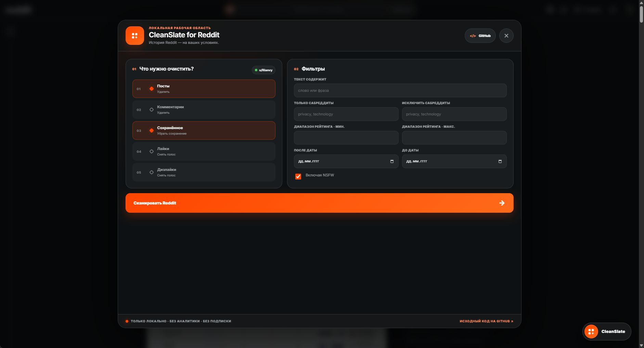The image size is (644, 348).
Task: Click the Только сабреддиты input field
Action: coord(346,114)
